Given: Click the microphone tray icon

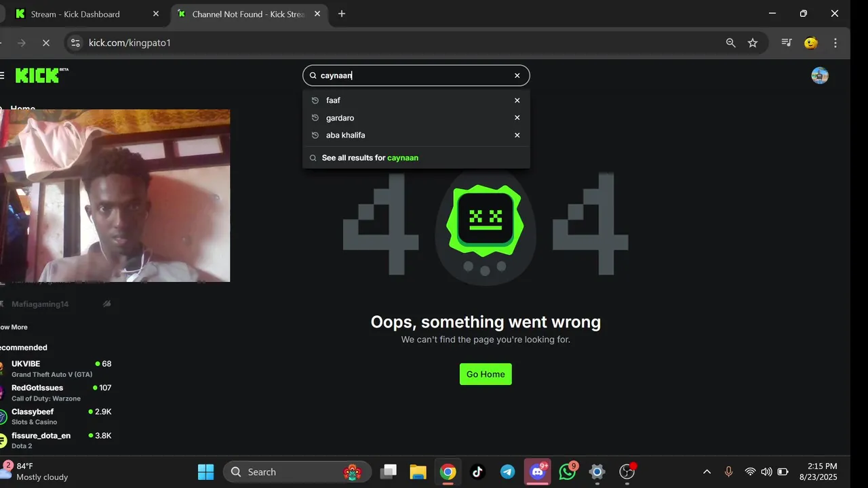Looking at the screenshot, I should pyautogui.click(x=729, y=472).
